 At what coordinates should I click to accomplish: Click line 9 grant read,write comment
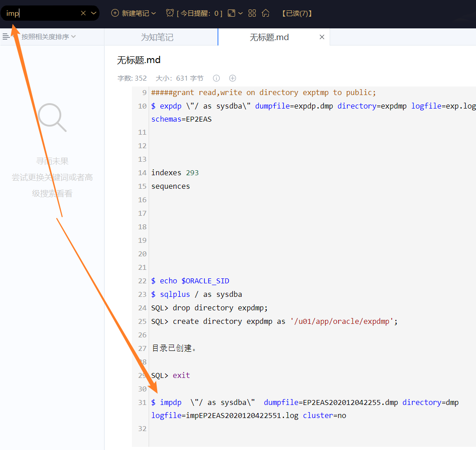point(263,92)
